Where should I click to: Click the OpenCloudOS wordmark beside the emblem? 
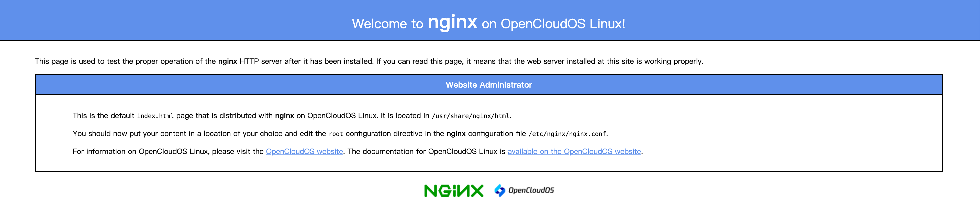531,191
